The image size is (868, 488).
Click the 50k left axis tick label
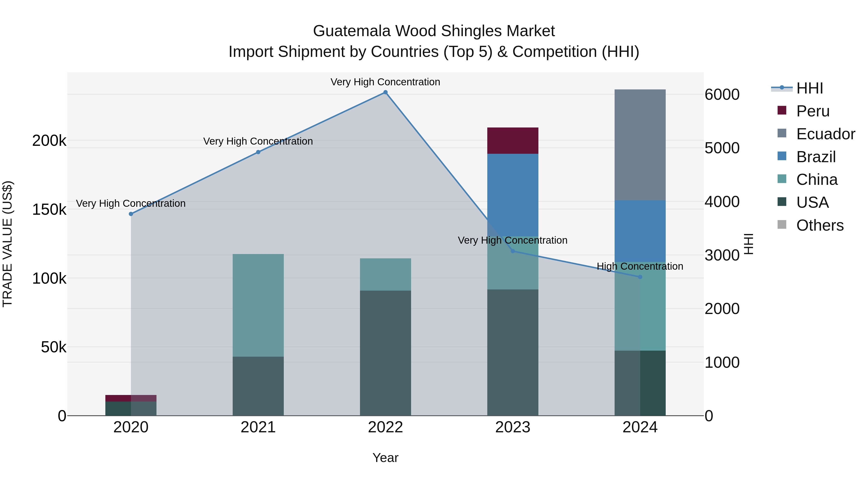pos(54,347)
